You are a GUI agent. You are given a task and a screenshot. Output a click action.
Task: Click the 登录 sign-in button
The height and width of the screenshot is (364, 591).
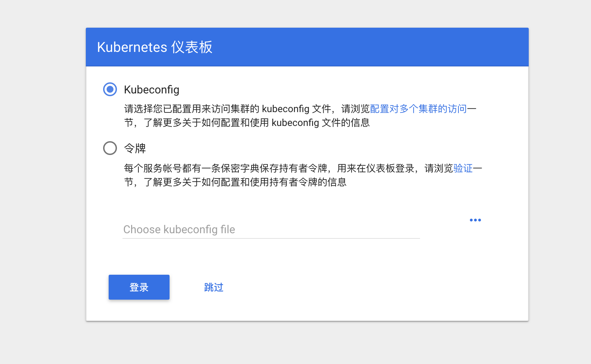(x=139, y=287)
